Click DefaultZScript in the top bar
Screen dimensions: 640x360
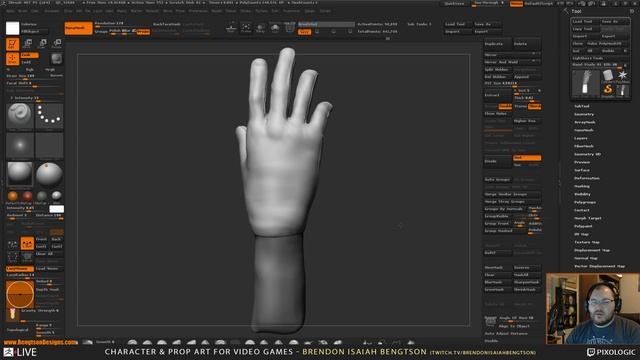(539, 3)
